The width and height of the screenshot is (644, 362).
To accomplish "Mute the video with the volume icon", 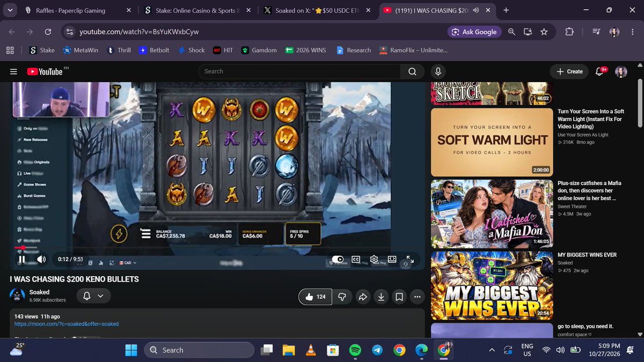I will [x=41, y=260].
